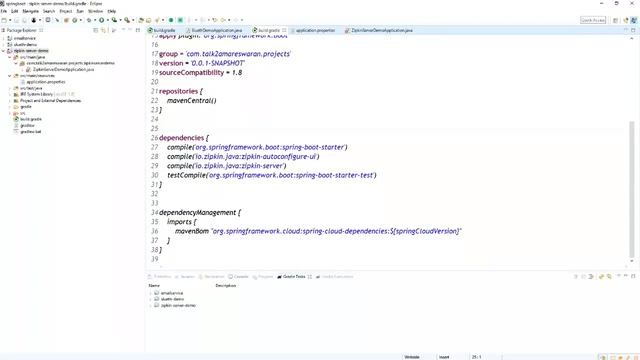This screenshot has height=360, width=640.
Task: Collapse the zipkin-server-demo project node
Action: pyautogui.click(x=4, y=51)
